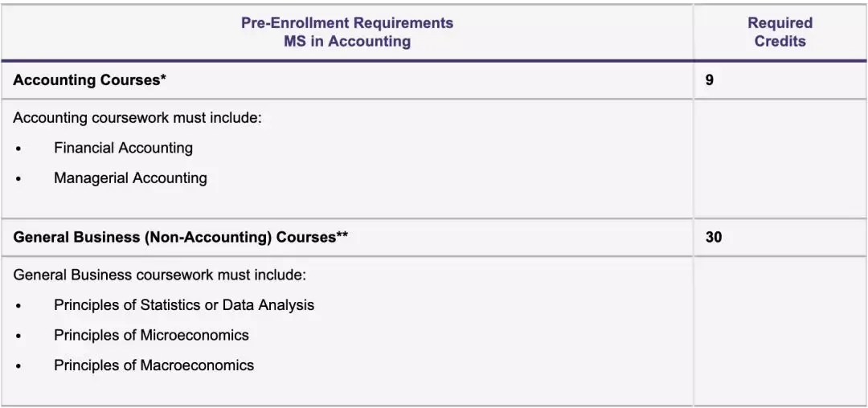Select the MS in Accounting subtitle
The image size is (868, 408).
click(347, 42)
